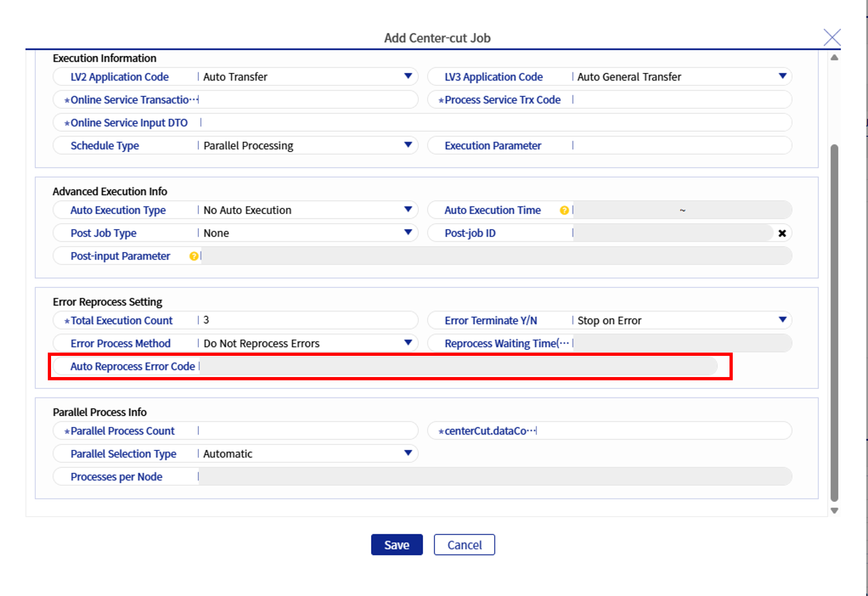
Task: Clear the Post-job ID field with X icon
Action: click(782, 233)
